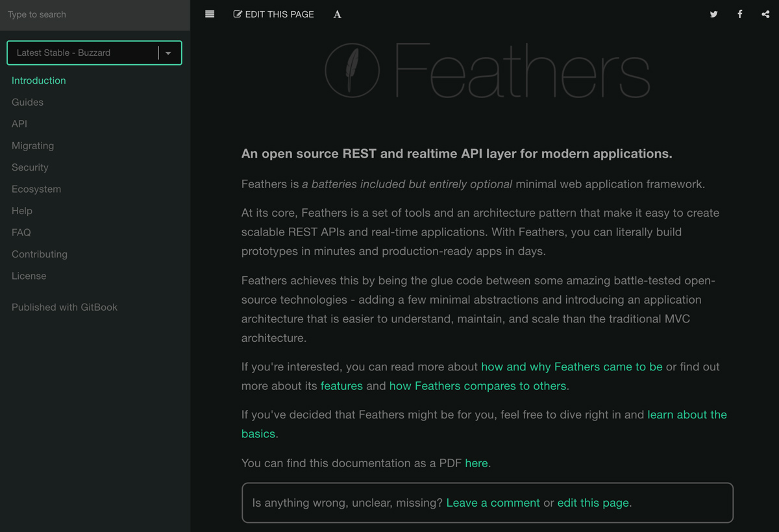
Task: Select API in the sidebar
Action: click(x=19, y=124)
